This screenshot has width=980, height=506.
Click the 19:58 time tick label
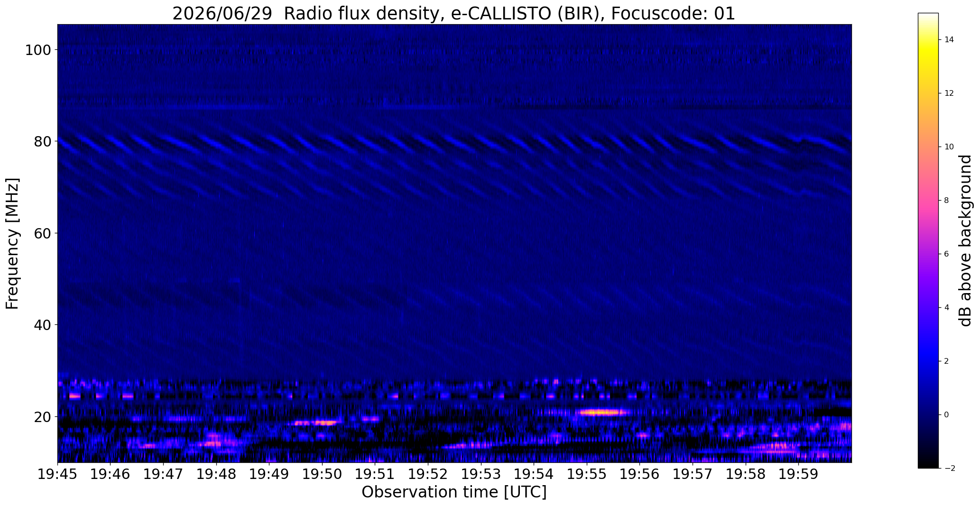click(746, 474)
